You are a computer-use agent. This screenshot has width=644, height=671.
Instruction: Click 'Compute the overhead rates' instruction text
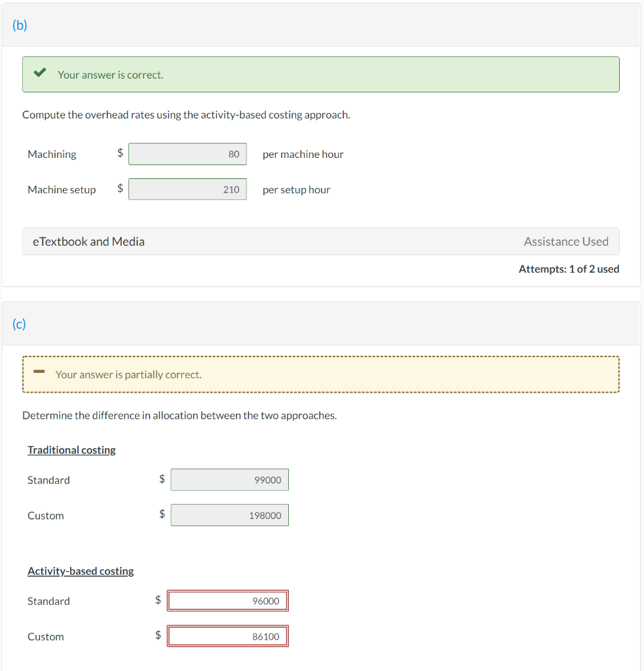click(x=186, y=115)
